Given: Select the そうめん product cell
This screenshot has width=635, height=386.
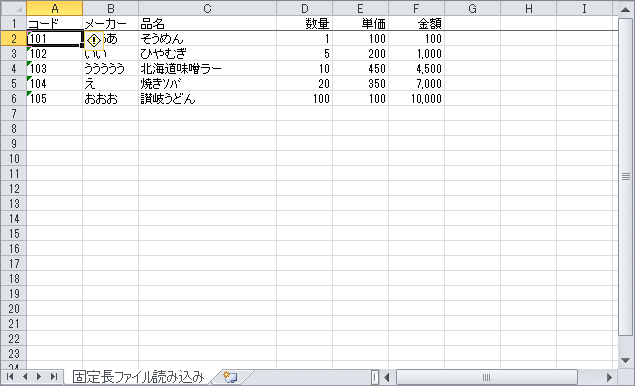Looking at the screenshot, I should (207, 38).
